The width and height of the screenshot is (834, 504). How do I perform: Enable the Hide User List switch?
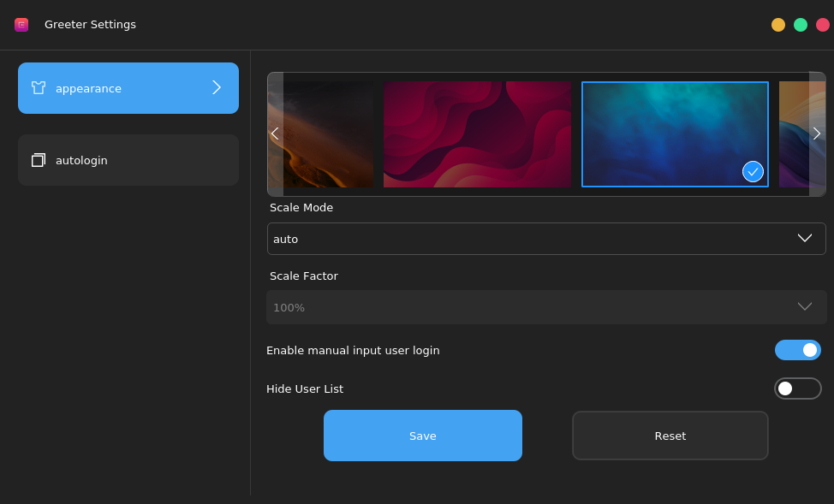[x=797, y=388]
